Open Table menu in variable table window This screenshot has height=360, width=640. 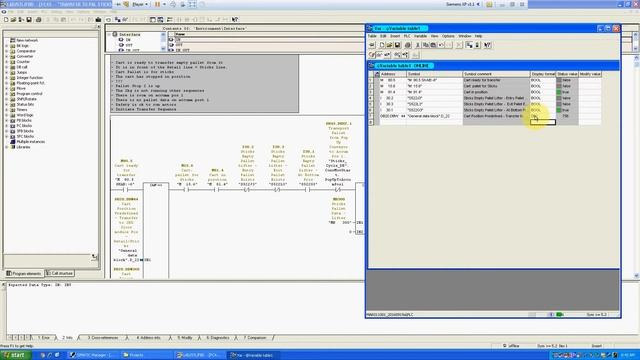[372, 36]
